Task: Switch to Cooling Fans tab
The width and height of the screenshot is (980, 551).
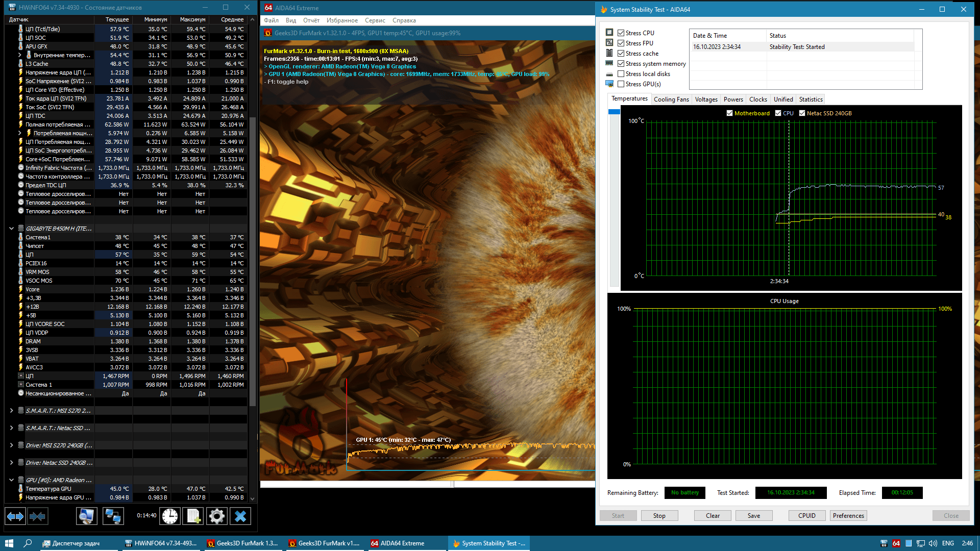Action: [671, 99]
